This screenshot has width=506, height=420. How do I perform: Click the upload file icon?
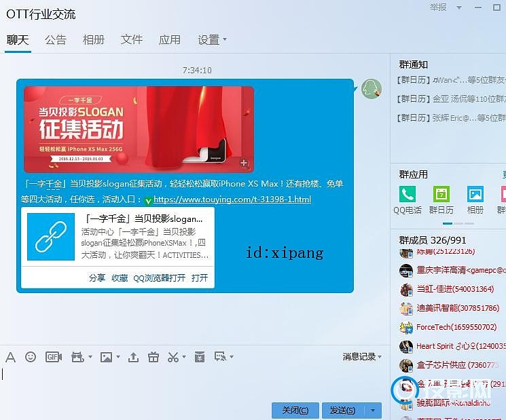(133, 357)
